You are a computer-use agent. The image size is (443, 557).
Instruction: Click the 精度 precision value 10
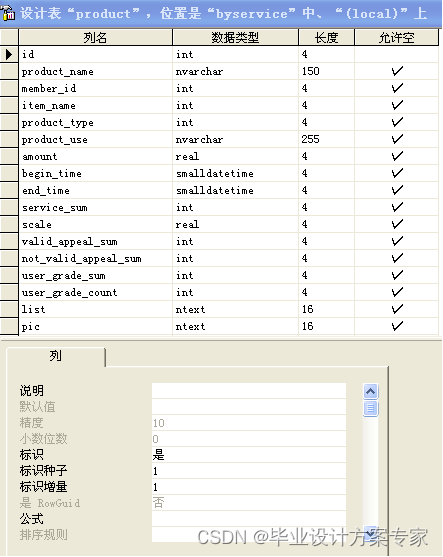pyautogui.click(x=249, y=423)
